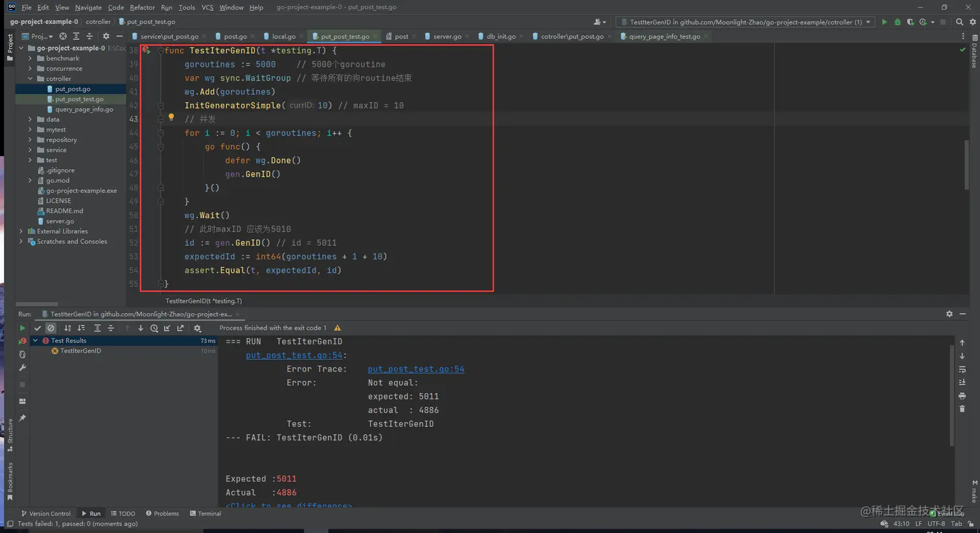
Task: Expand the benchmark folder
Action: pos(30,58)
